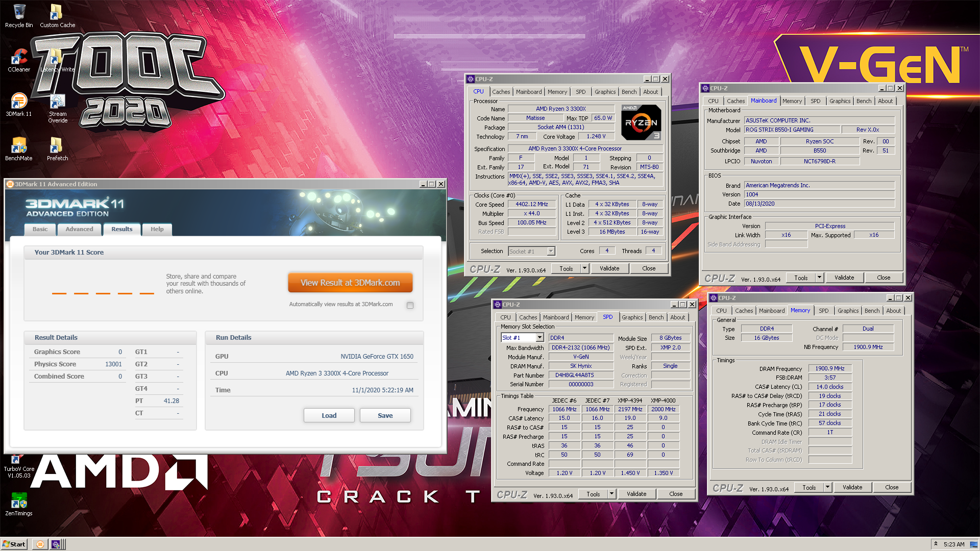This screenshot has width=980, height=551.
Task: Click the CPU-Z Memory window title icon
Action: coord(714,298)
